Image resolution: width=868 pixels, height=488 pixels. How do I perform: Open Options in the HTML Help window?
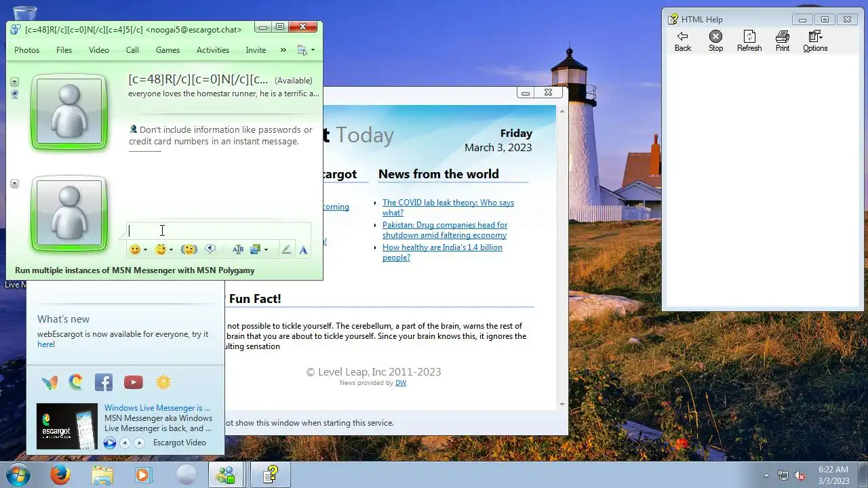pyautogui.click(x=815, y=41)
